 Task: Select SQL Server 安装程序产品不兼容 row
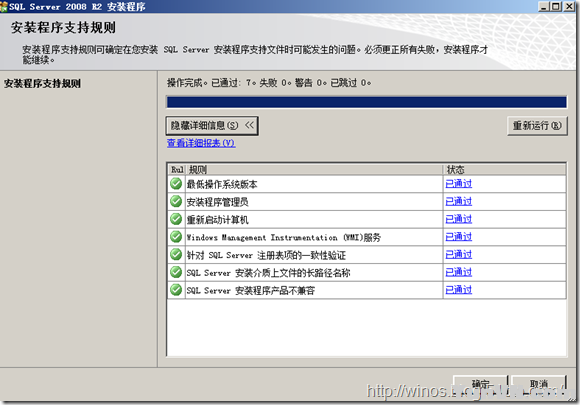[x=367, y=290]
